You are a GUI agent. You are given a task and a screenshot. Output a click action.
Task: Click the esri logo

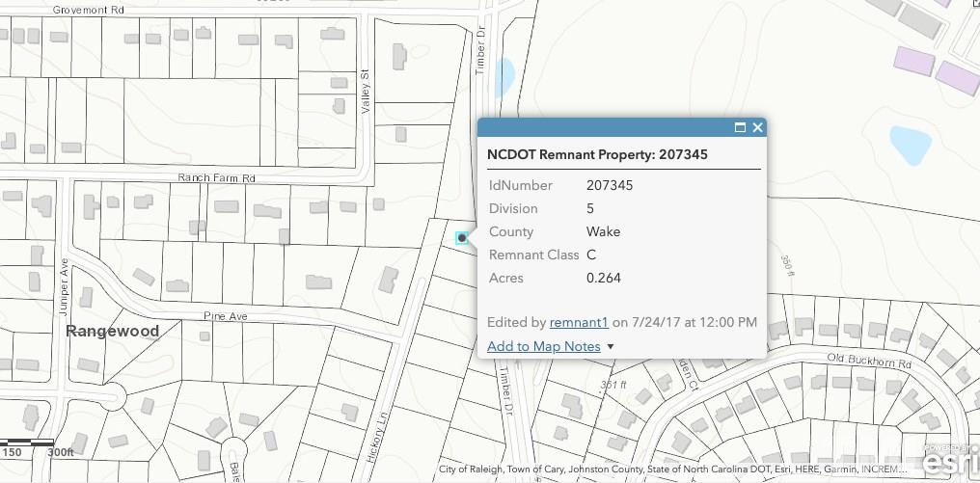point(951,461)
